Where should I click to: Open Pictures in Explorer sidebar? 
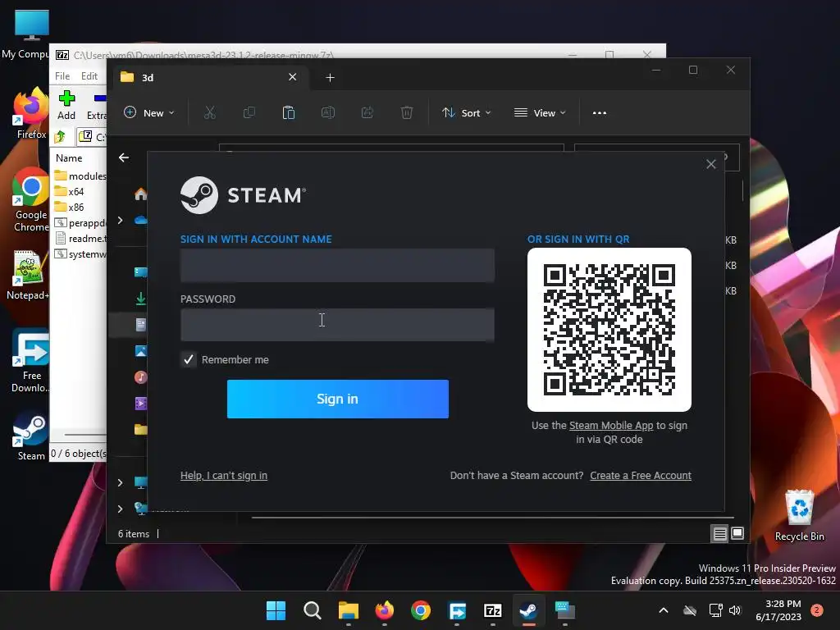point(141,351)
